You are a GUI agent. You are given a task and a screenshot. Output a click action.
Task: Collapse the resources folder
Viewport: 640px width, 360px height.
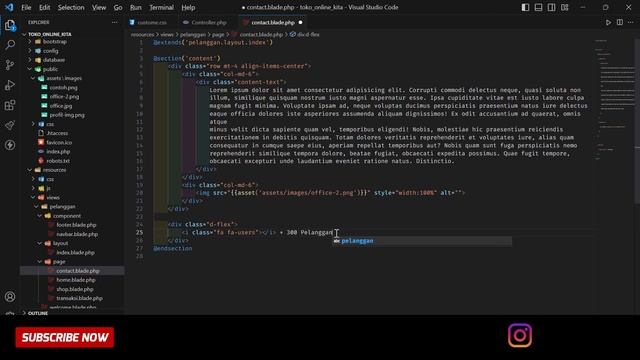[x=54, y=170]
